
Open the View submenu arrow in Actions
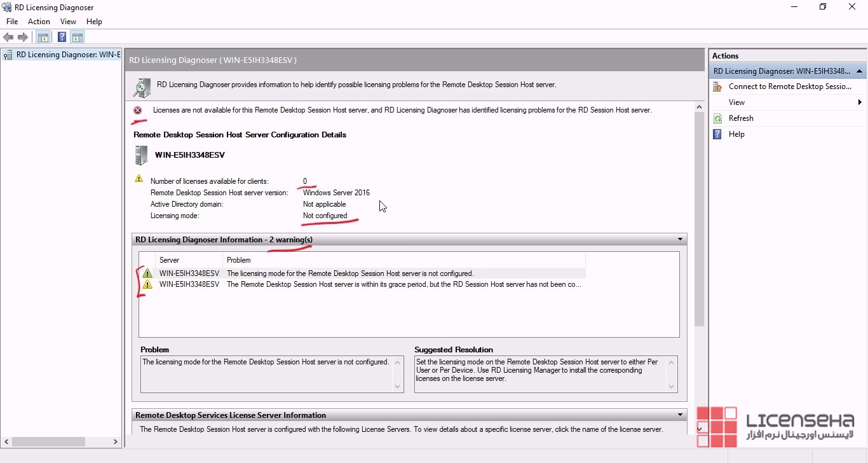coord(859,102)
